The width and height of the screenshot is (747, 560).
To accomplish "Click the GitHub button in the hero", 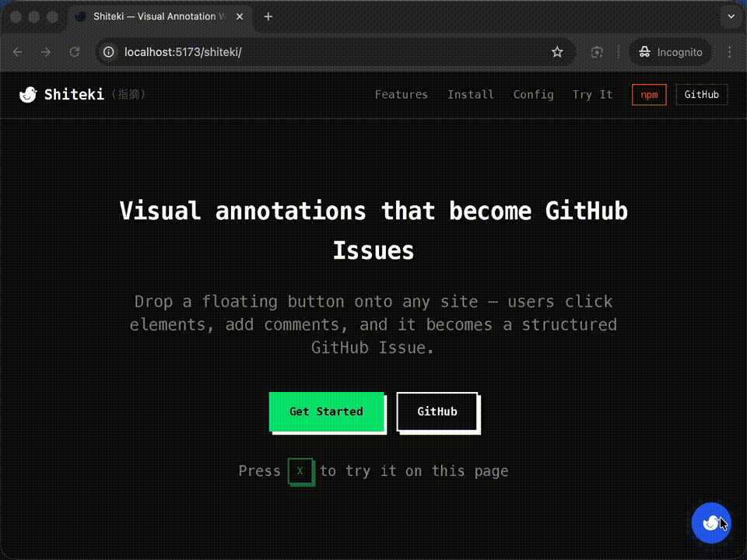I will [437, 411].
